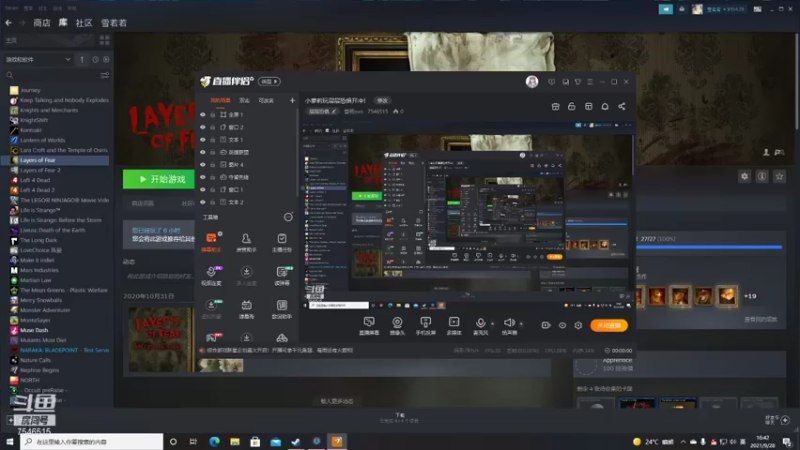Open the 弹幕助手 danmaku assistant tool
The image size is (800, 450).
coord(211,242)
